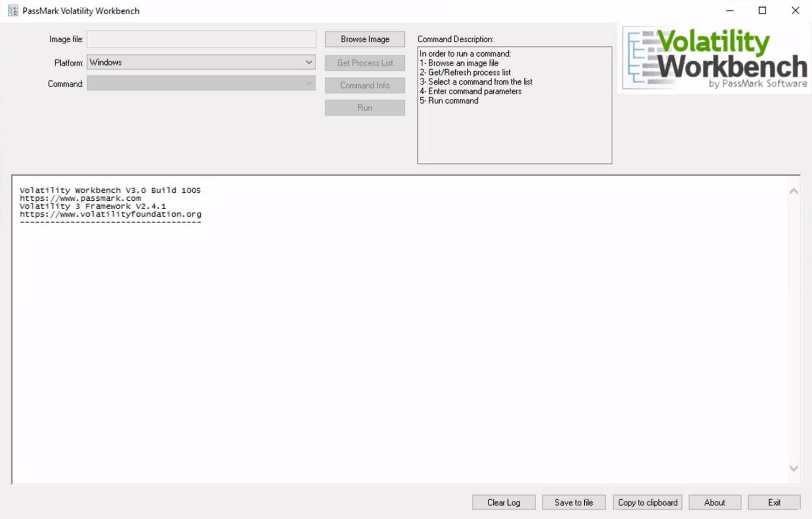
Task: Focus the Image file input field
Action: pos(202,39)
